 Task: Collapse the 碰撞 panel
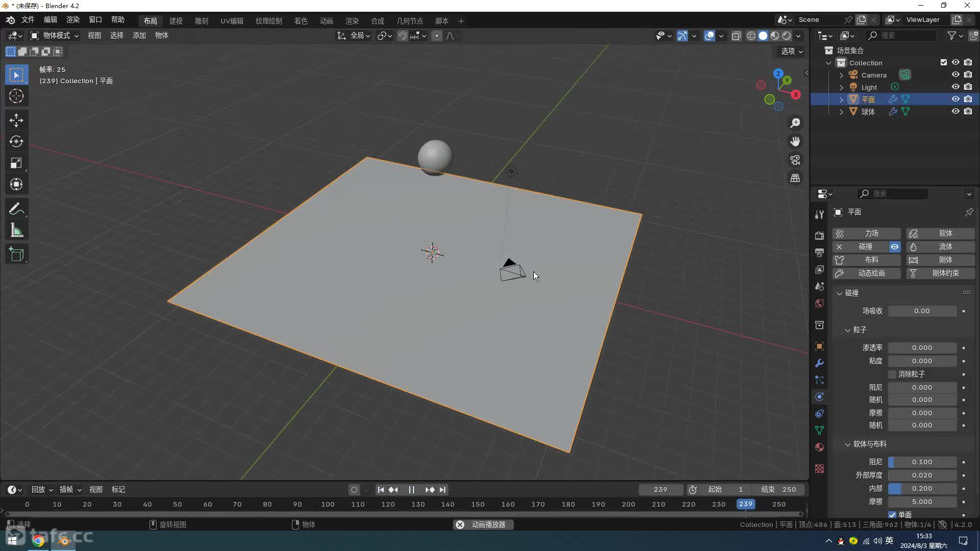[840, 293]
